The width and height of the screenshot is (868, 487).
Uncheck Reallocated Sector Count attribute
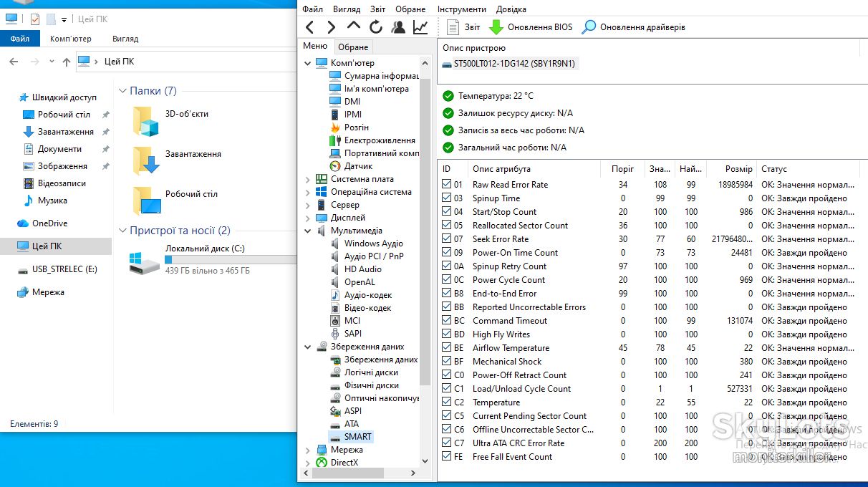click(447, 226)
